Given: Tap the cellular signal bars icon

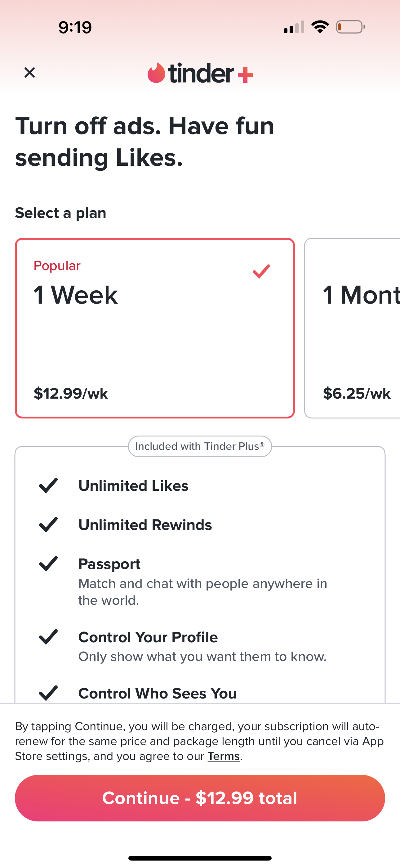Looking at the screenshot, I should [294, 27].
